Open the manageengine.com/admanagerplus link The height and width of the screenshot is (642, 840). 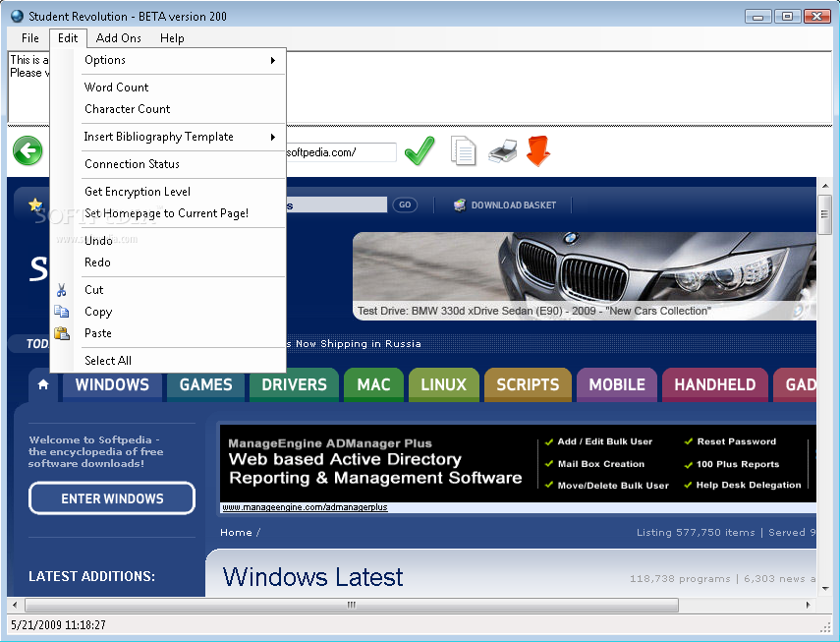[305, 507]
